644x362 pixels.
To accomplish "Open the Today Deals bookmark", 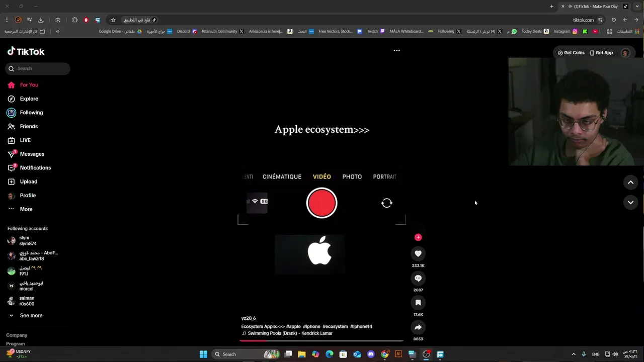I will (x=535, y=31).
